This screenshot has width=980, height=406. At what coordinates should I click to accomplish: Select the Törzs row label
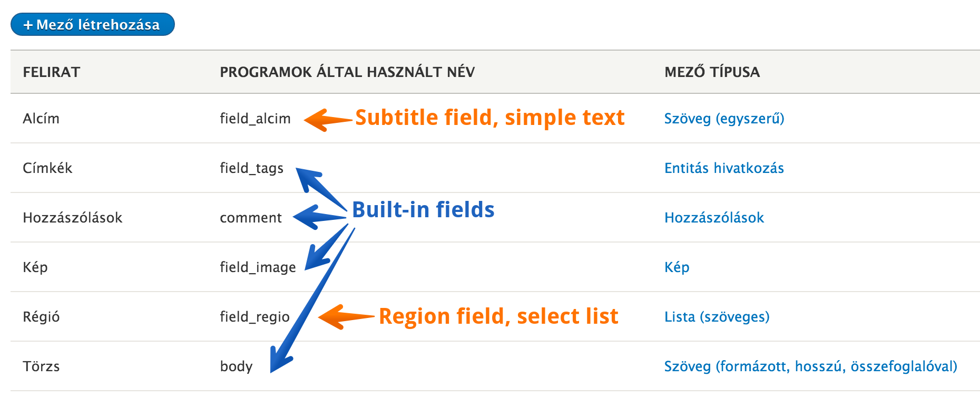41,366
